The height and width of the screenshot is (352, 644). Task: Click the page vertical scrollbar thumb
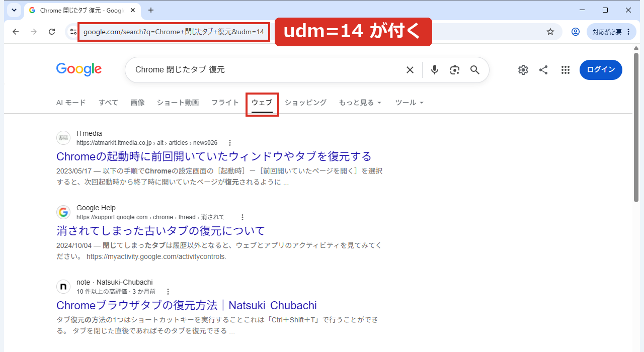636,127
